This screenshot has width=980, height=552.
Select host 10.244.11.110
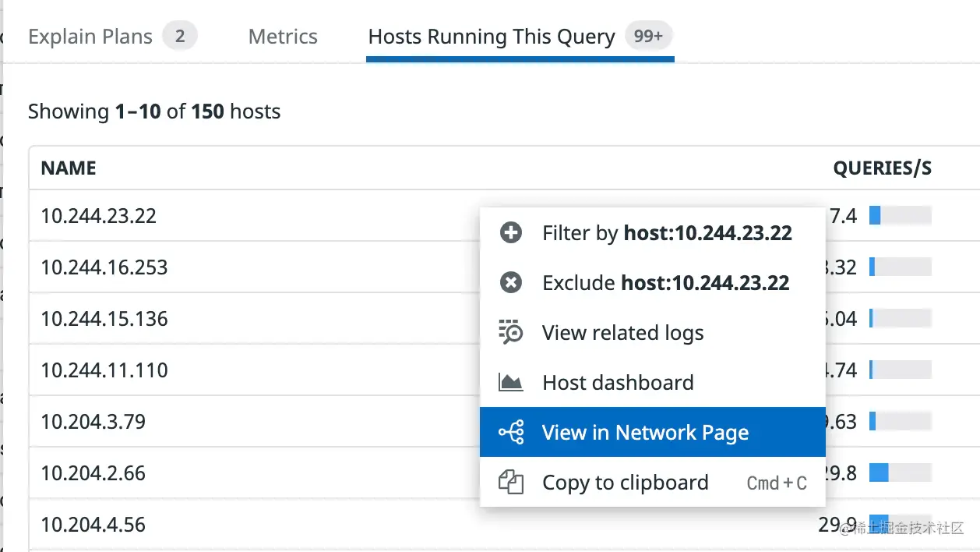104,370
